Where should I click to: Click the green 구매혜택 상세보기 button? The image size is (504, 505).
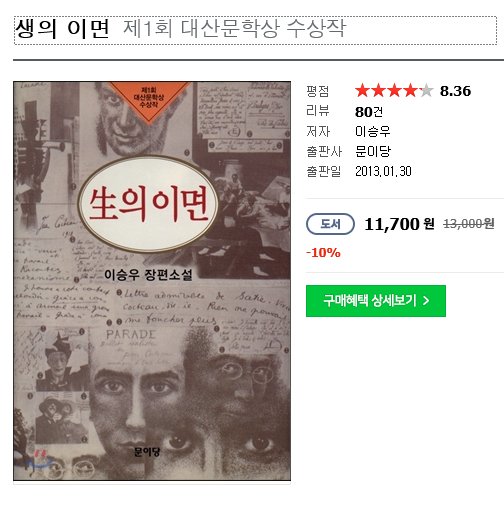376,301
